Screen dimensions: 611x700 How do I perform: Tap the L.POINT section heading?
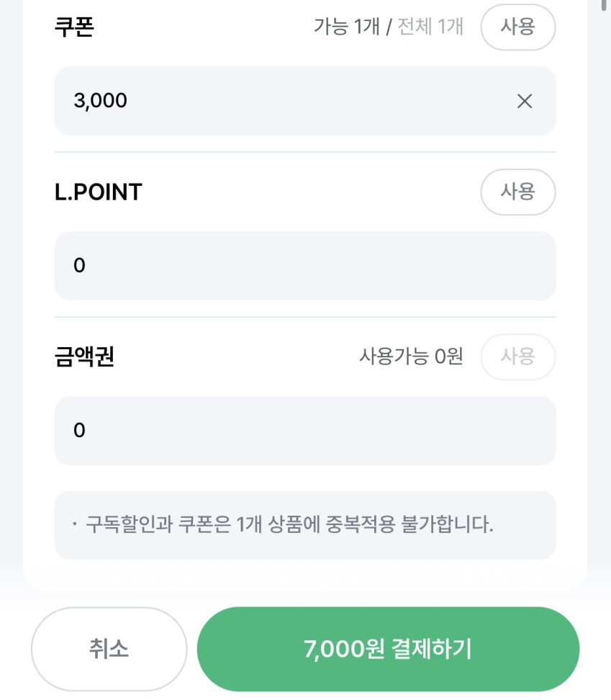pos(99,192)
